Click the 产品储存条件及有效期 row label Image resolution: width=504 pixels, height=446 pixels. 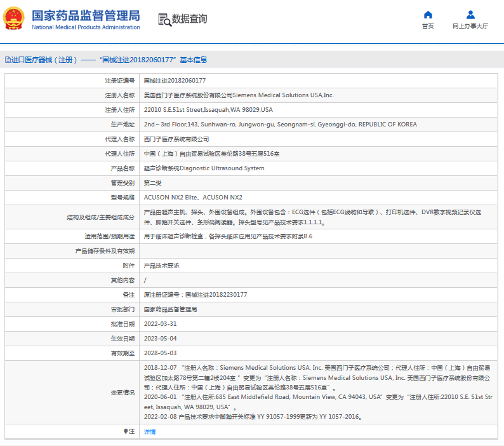(105, 251)
